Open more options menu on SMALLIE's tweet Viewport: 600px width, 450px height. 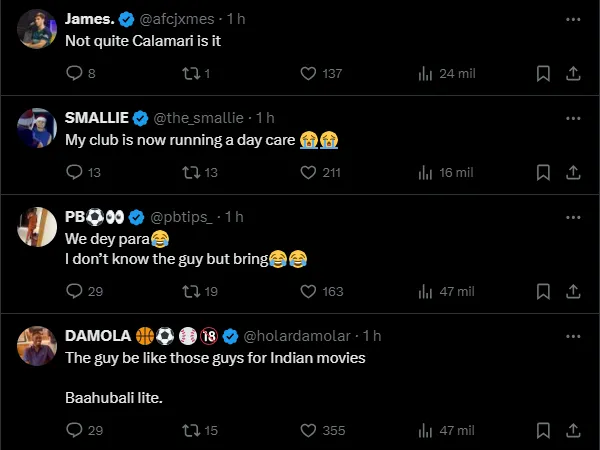click(x=572, y=118)
